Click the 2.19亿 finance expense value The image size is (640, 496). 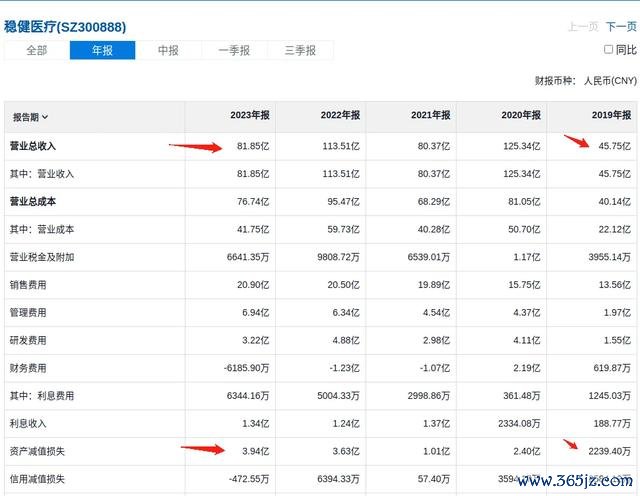pos(527,368)
